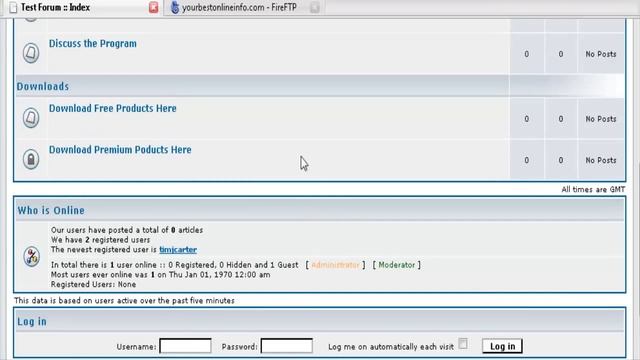Click No Posts in Download Free Products row
Image resolution: width=640 pixels, height=360 pixels.
[x=601, y=119]
